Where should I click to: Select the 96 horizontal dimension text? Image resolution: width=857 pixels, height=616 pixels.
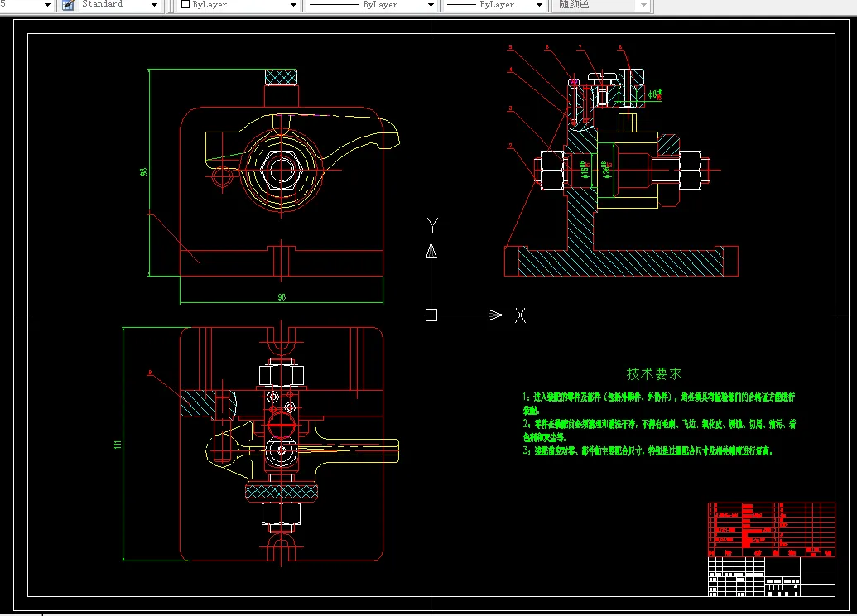282,297
